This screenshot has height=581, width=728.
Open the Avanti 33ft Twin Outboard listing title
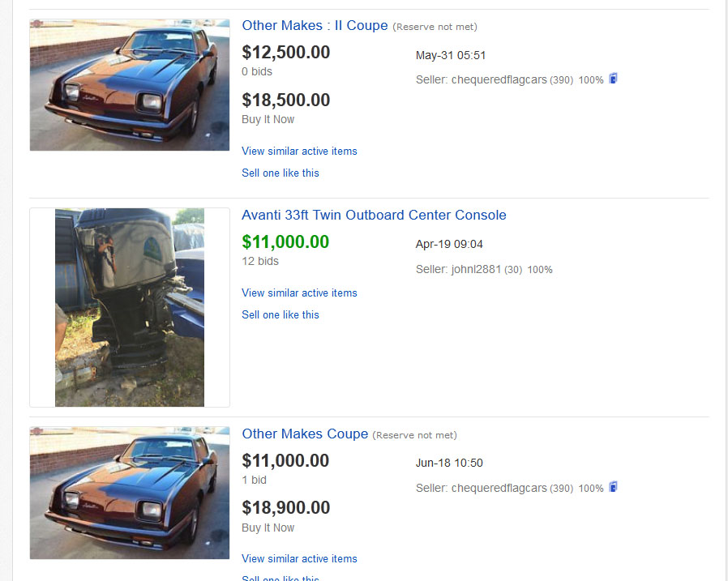pyautogui.click(x=374, y=216)
